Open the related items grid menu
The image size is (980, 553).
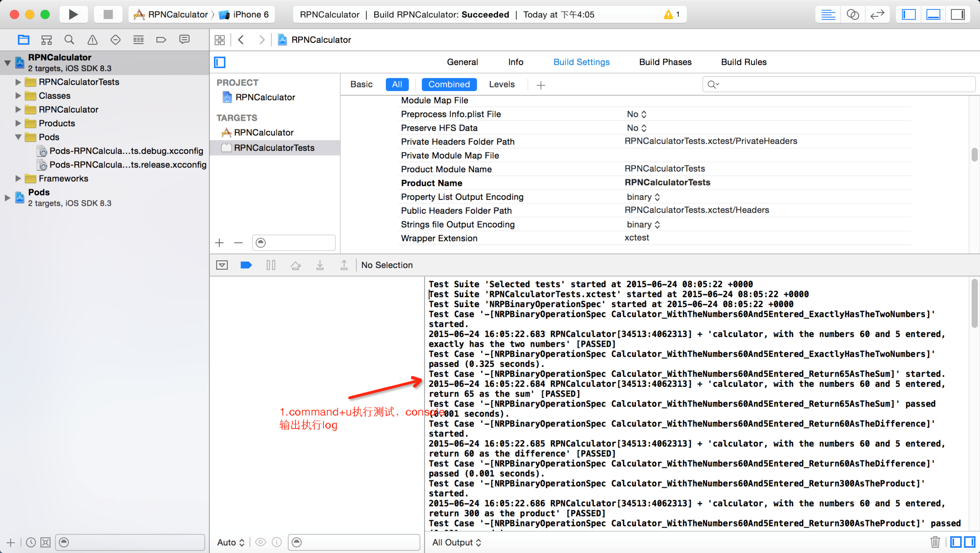pos(220,40)
